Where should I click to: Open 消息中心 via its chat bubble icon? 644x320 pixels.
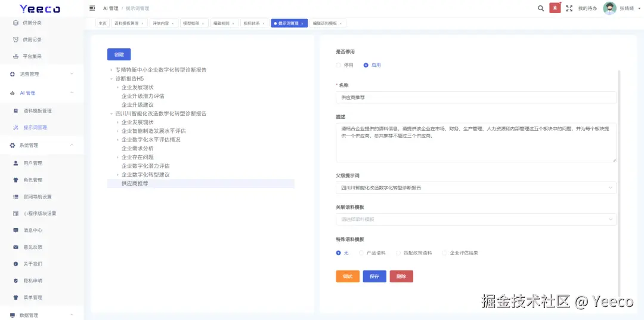pos(16,230)
